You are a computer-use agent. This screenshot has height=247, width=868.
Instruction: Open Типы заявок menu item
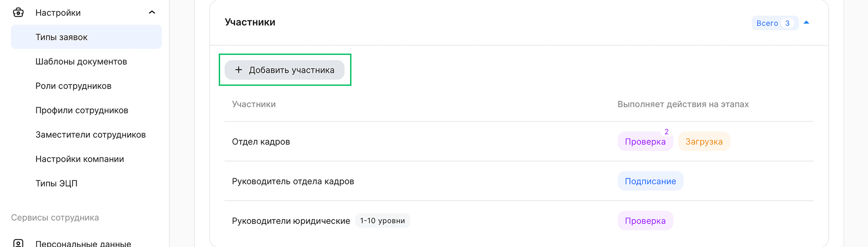pyautogui.click(x=62, y=37)
